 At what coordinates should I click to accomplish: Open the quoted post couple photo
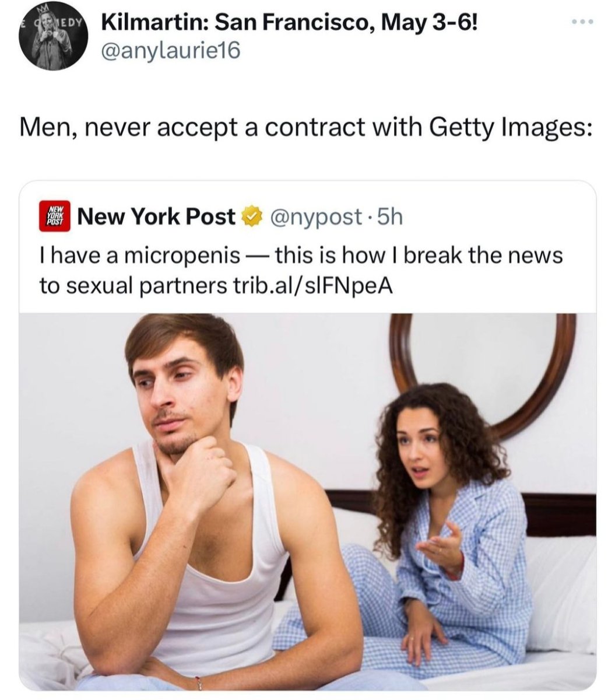308,502
